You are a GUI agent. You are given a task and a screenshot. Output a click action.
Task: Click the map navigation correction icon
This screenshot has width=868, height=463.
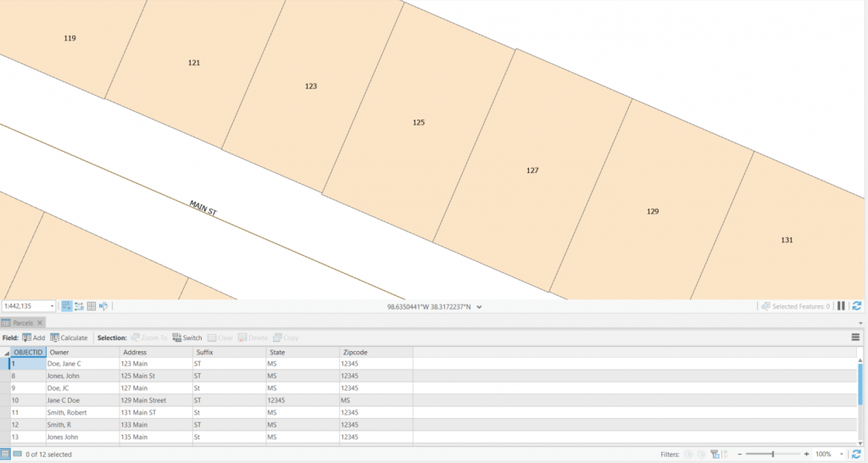pyautogui.click(x=103, y=306)
